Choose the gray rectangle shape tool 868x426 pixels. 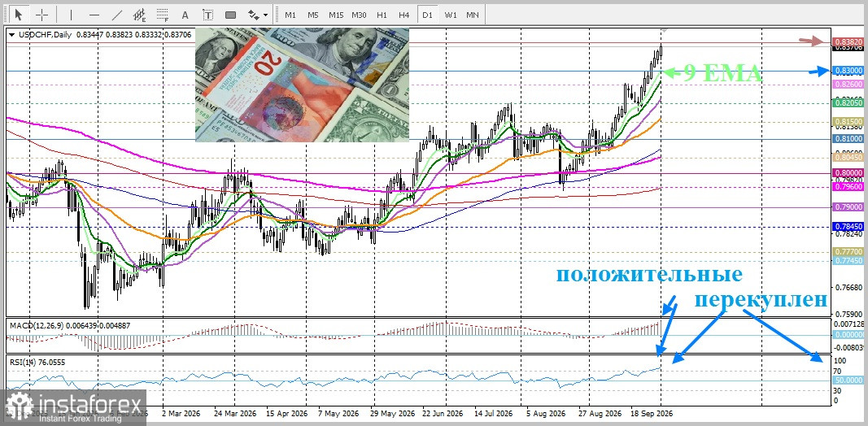tap(231, 15)
